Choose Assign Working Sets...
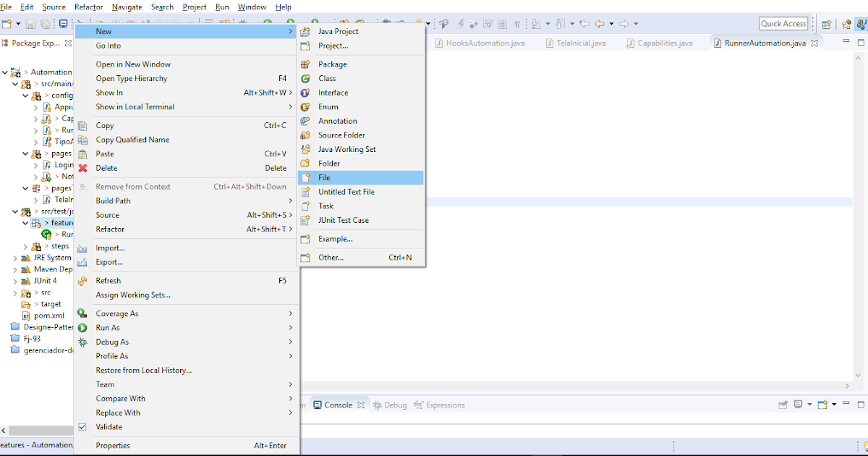 point(187,295)
